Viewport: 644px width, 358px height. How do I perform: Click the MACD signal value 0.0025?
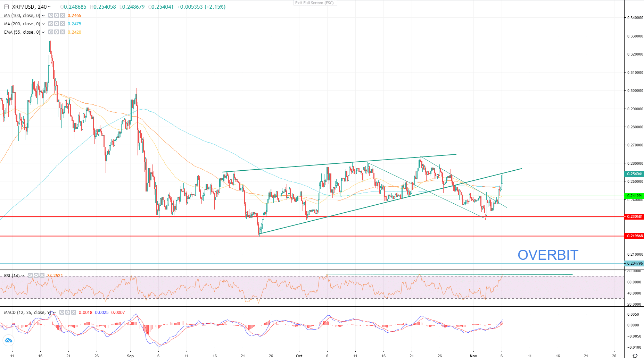[102, 313]
